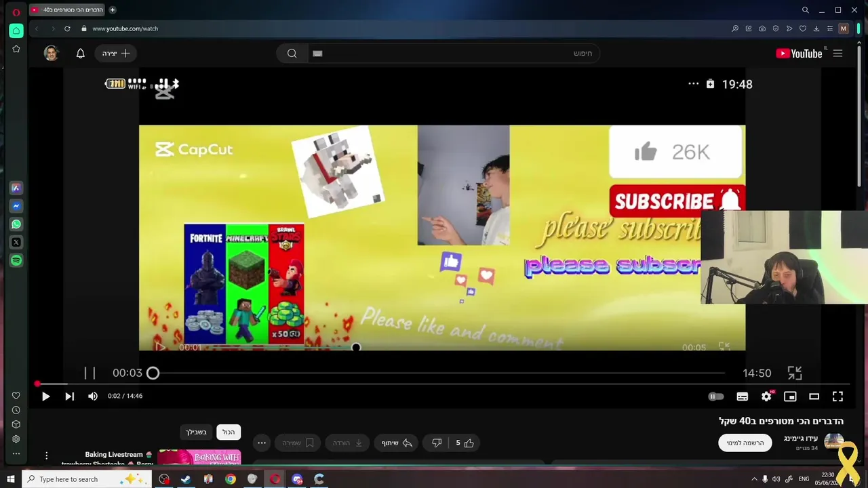Open Opera bookmarks star in sidebar
The height and width of the screenshot is (488, 868).
click(x=16, y=49)
